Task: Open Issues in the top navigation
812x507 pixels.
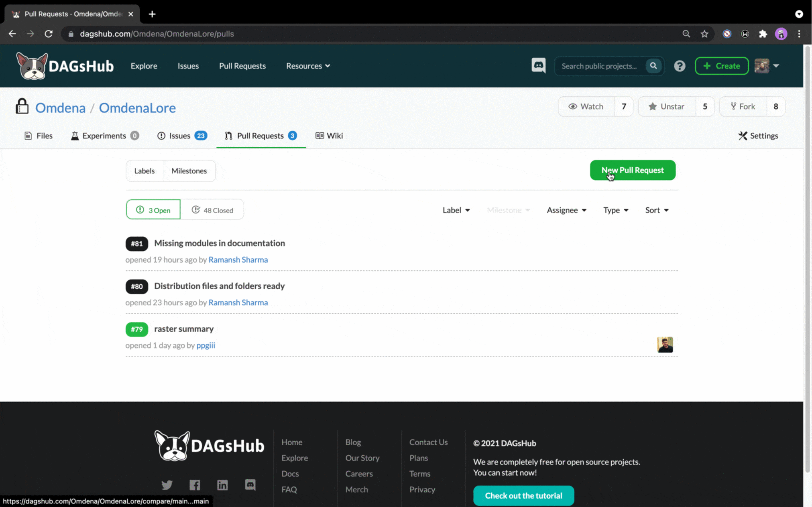Action: coord(188,66)
